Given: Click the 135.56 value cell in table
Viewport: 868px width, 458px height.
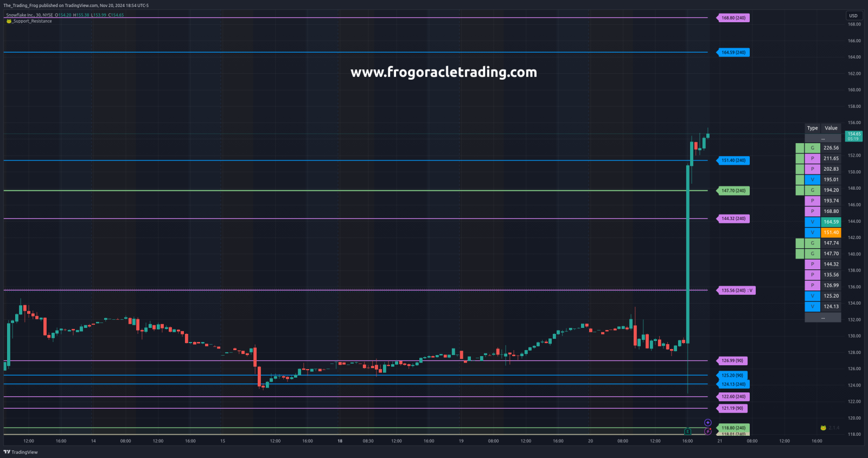Looking at the screenshot, I should coord(831,275).
